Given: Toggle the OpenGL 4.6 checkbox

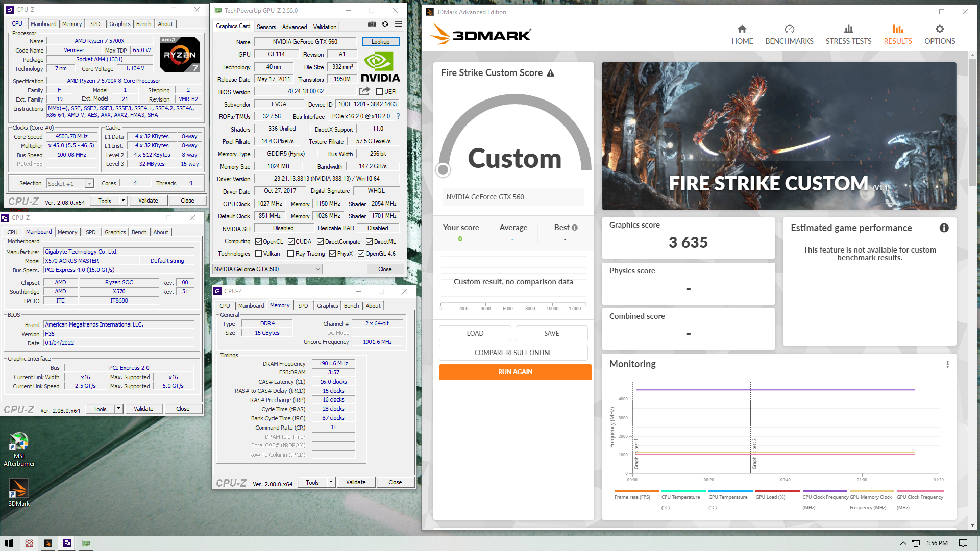Looking at the screenshot, I should (x=361, y=254).
